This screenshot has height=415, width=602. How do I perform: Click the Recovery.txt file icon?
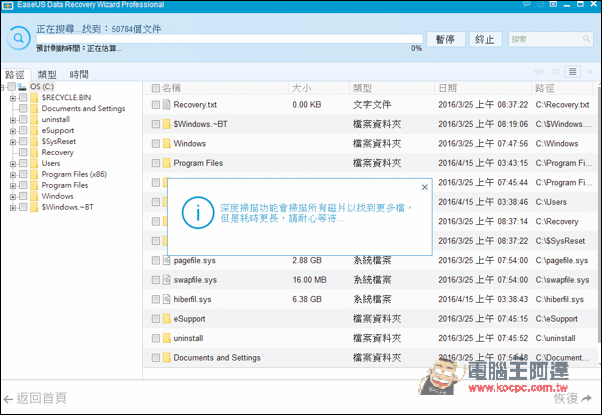coord(166,104)
